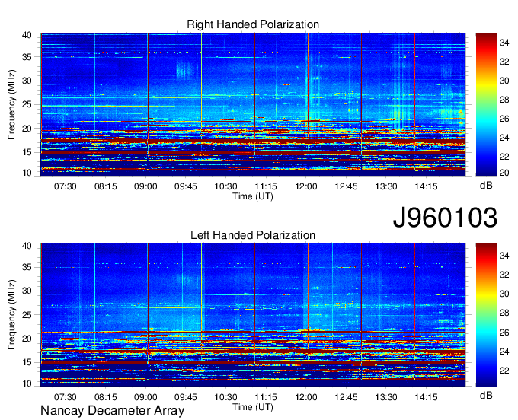Screen dimensions: 518x420
Task: Click 'Frequency (MHz)' axis label of Right Handed plot
Action: (11, 104)
